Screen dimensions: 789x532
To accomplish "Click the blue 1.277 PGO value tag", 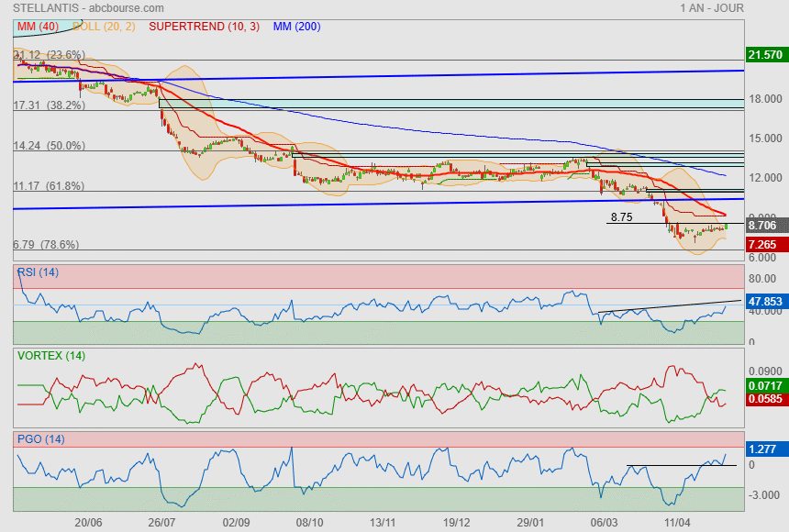I will (x=766, y=449).
